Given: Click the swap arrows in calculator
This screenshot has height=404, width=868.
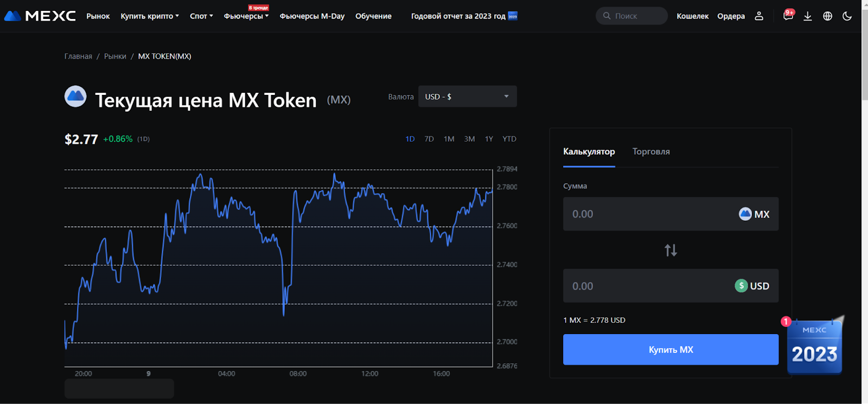Looking at the screenshot, I should [x=671, y=250].
